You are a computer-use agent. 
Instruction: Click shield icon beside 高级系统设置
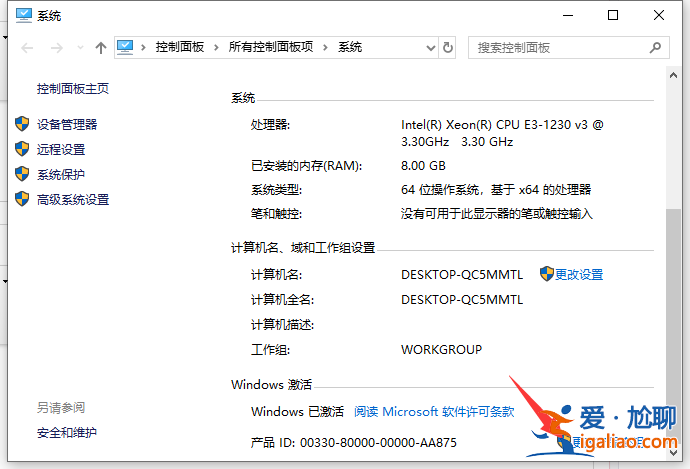coord(22,199)
